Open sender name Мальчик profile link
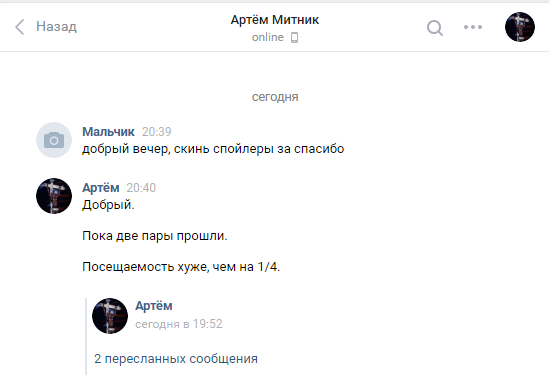Image resolution: width=549 pixels, height=385 pixels. (108, 132)
